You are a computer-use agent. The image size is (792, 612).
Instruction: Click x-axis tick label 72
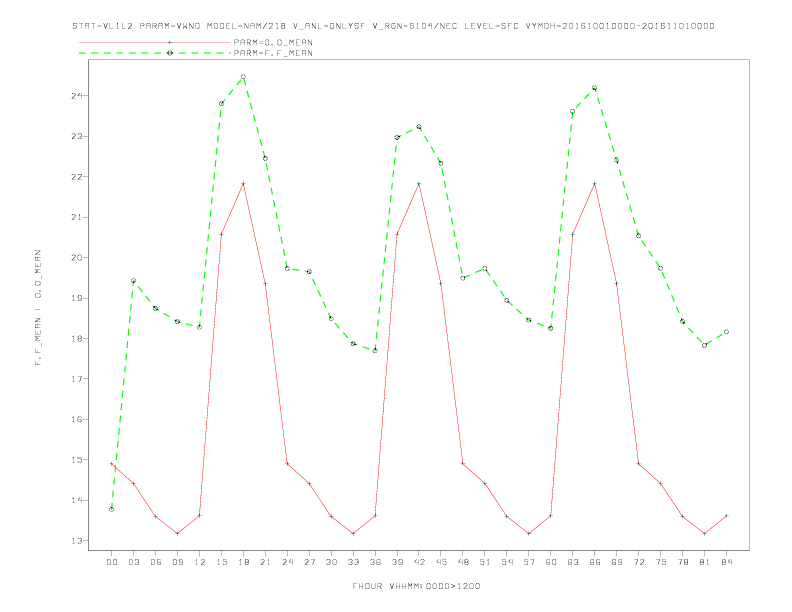[639, 562]
